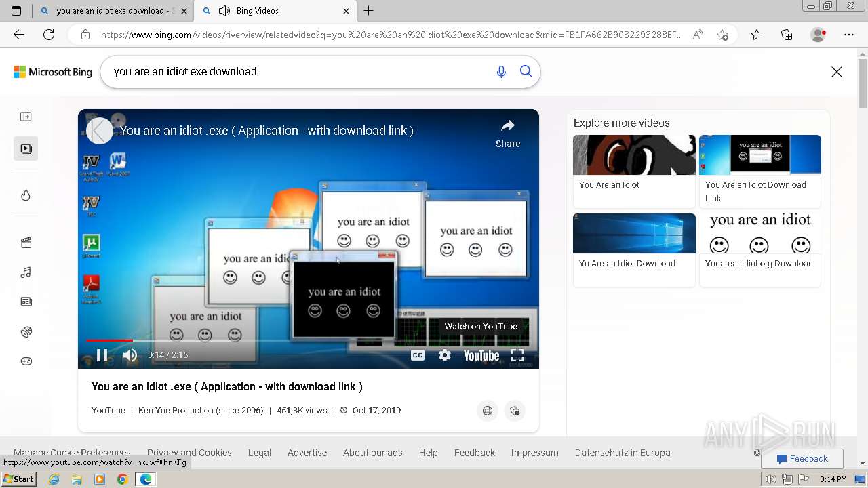
Task: Launch Internet Explorer from taskbar
Action: (x=54, y=479)
